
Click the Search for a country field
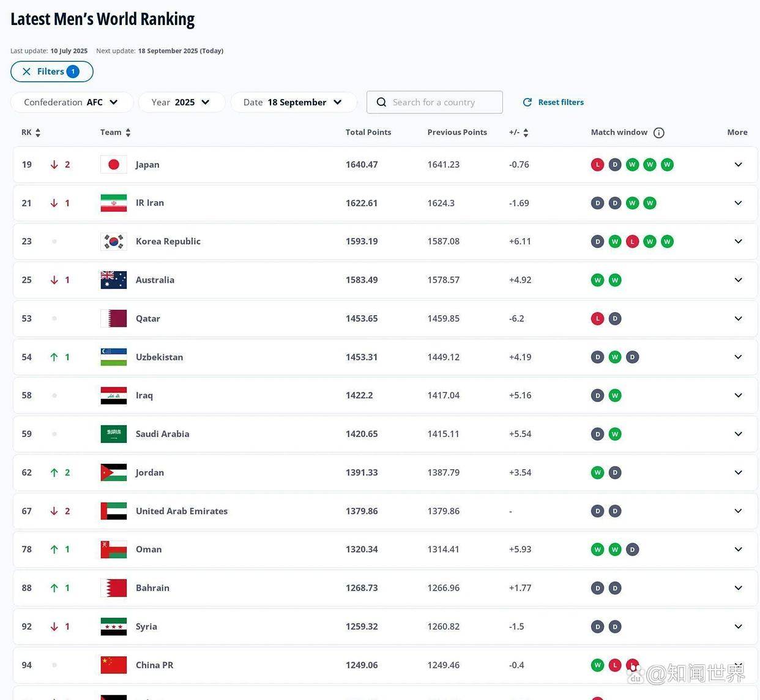tap(442, 102)
